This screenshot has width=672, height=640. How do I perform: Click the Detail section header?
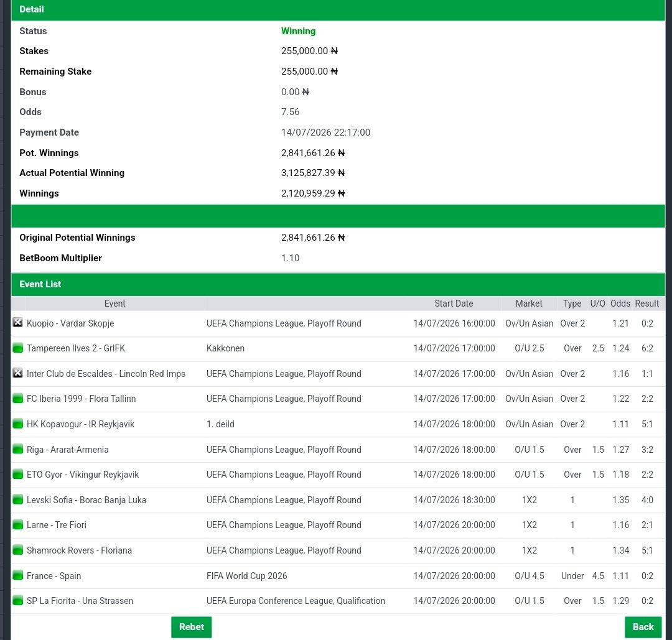coord(338,9)
